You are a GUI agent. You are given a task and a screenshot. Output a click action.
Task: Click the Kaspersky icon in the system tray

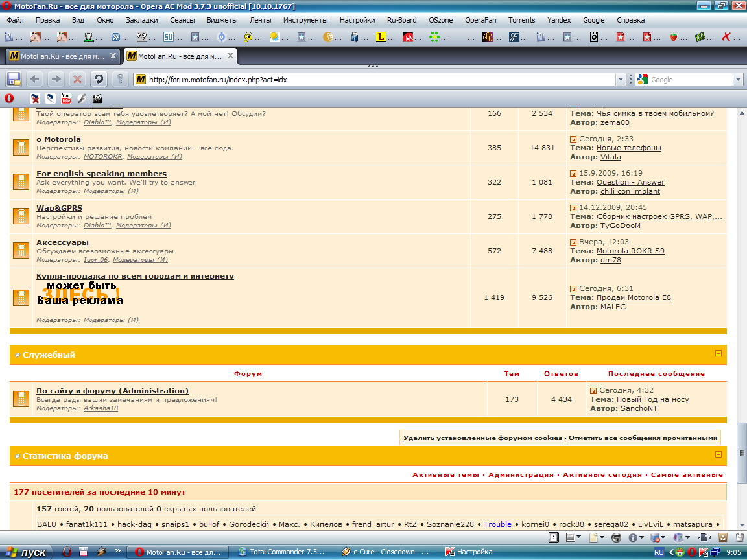tap(703, 552)
